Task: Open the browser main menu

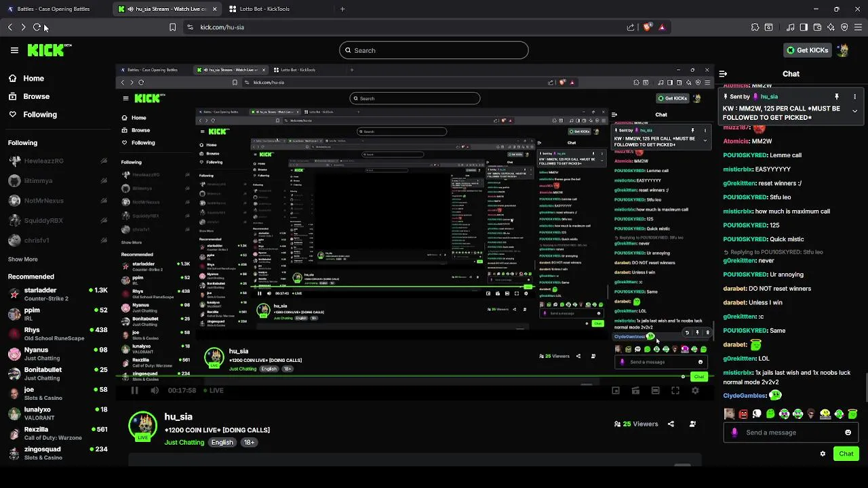Action: [x=858, y=27]
